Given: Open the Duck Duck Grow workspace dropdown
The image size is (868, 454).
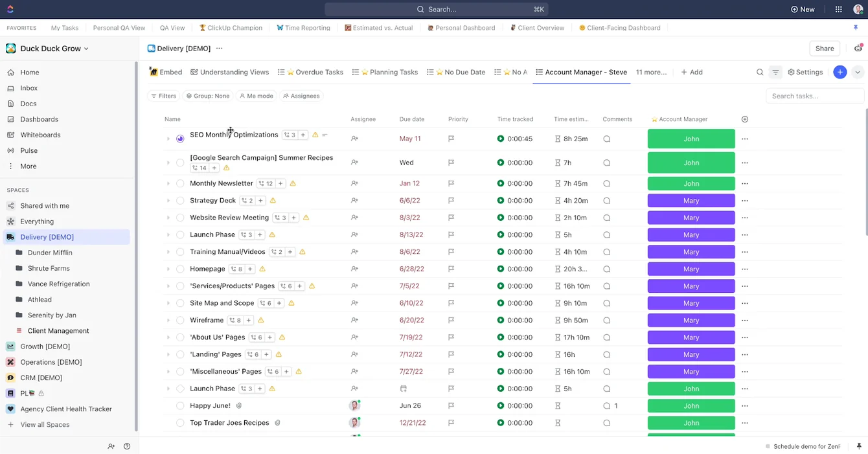Looking at the screenshot, I should (48, 49).
